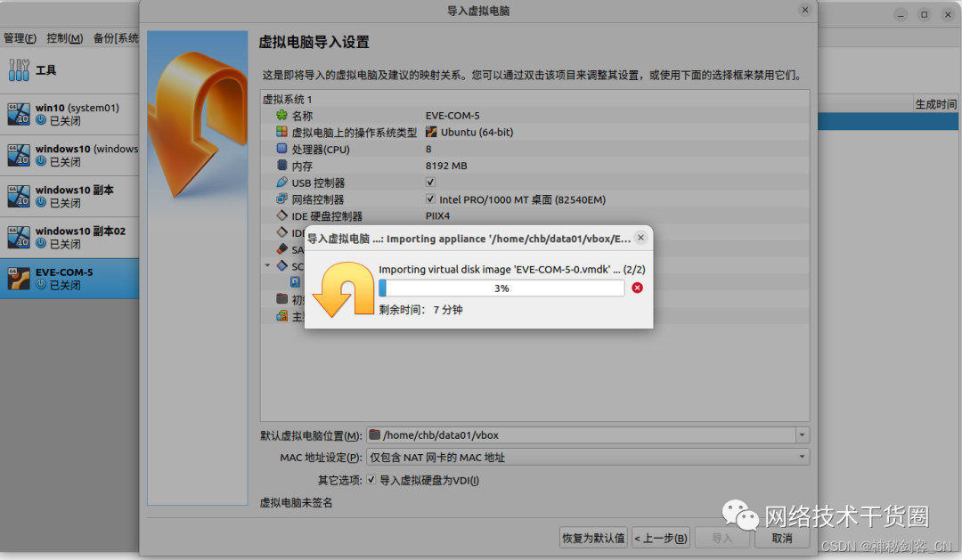Click the 恢复为默认值 button

tap(592, 537)
